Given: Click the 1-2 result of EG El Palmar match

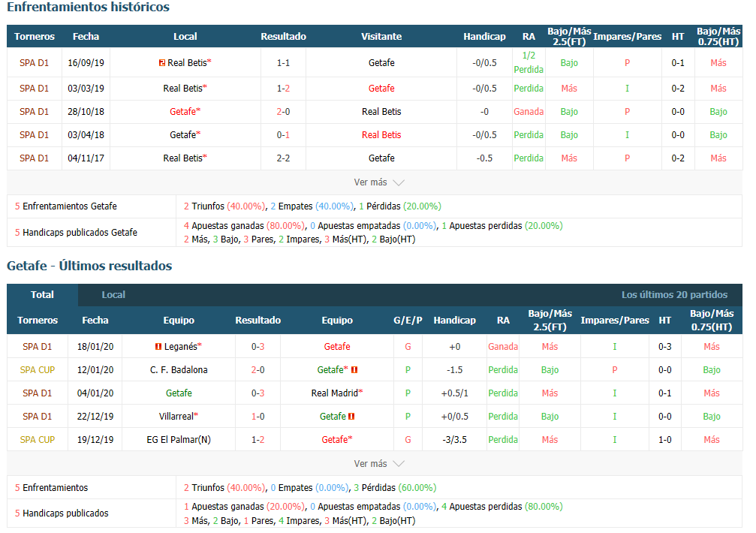Looking at the screenshot, I should (x=258, y=439).
